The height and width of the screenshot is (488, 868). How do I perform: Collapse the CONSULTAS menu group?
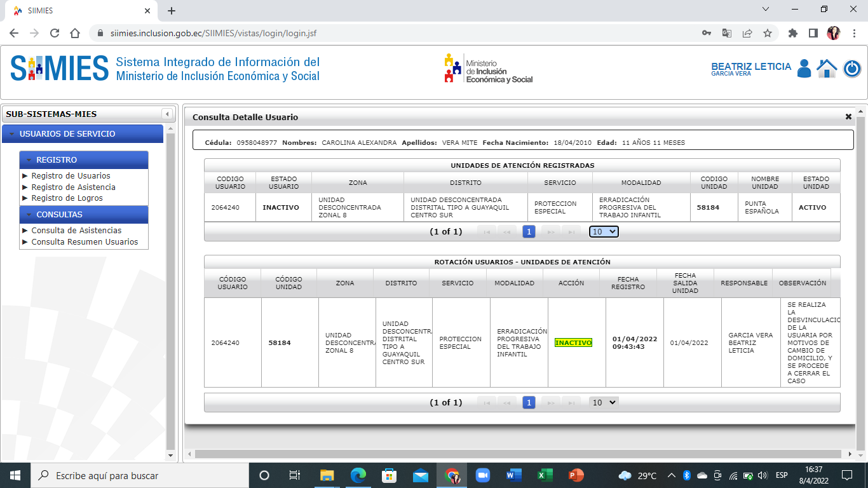click(x=29, y=215)
